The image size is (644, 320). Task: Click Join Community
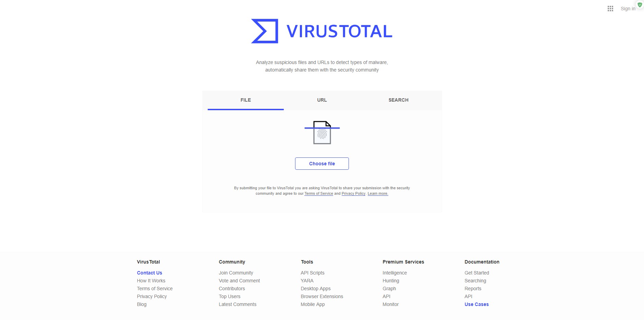[236, 273]
